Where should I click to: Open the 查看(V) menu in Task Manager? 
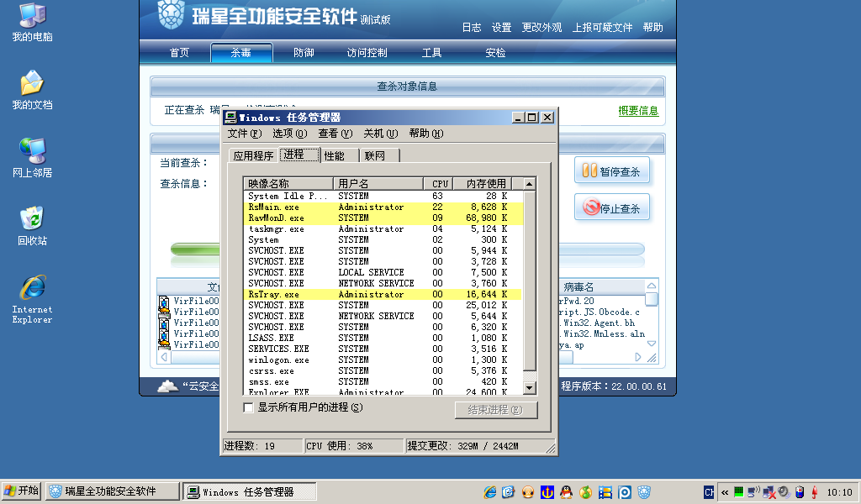(335, 134)
